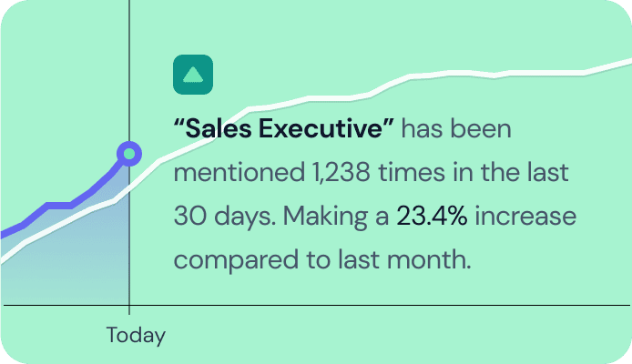The height and width of the screenshot is (364, 632).
Task: Click the purple line's far-left start
Action: point(4,234)
